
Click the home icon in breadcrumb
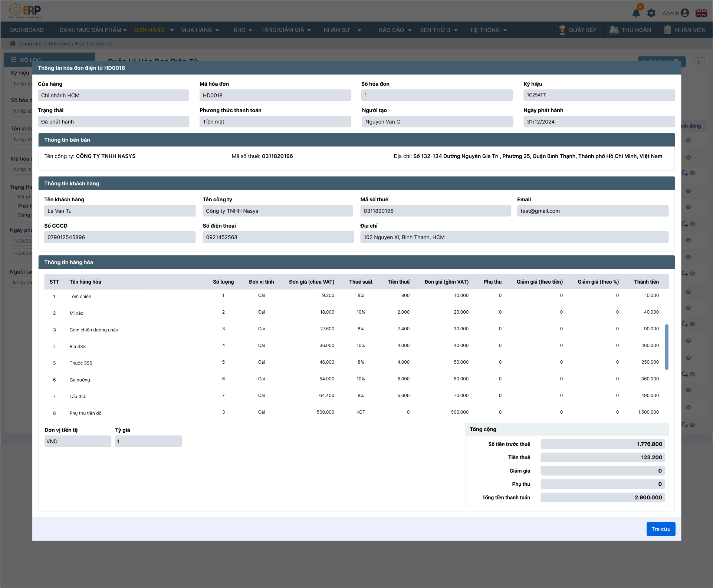click(x=13, y=43)
